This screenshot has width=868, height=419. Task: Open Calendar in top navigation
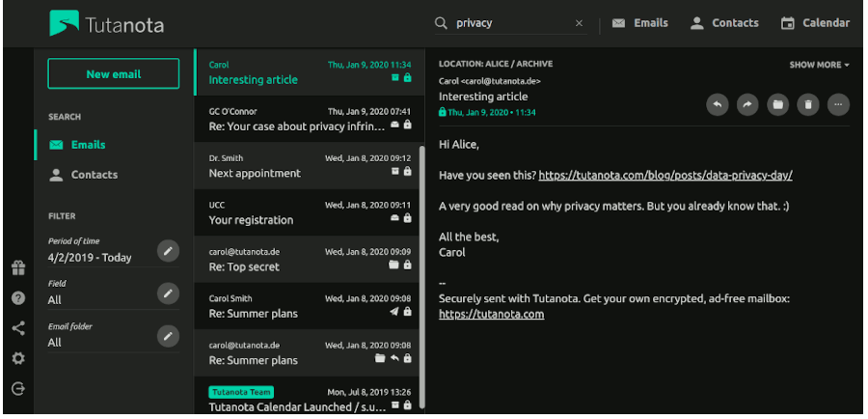coord(815,23)
